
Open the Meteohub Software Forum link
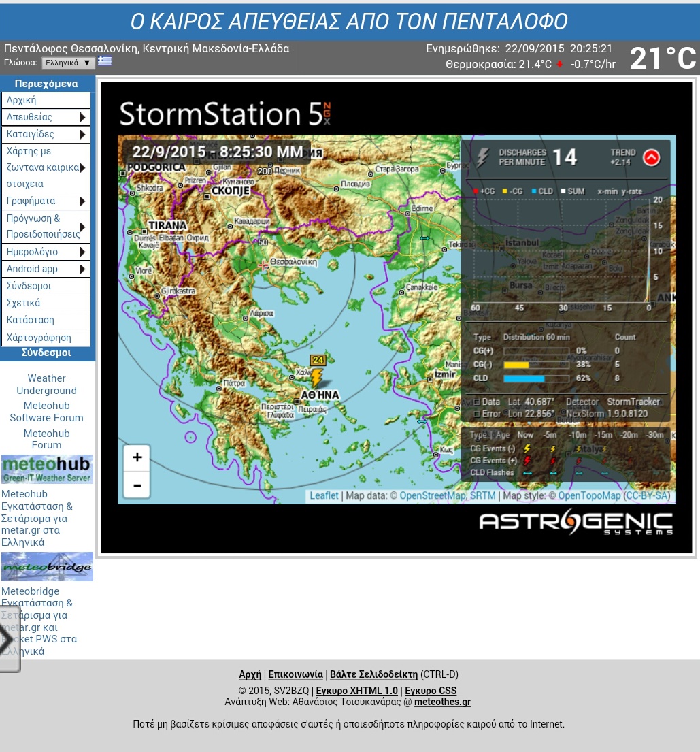click(x=46, y=412)
